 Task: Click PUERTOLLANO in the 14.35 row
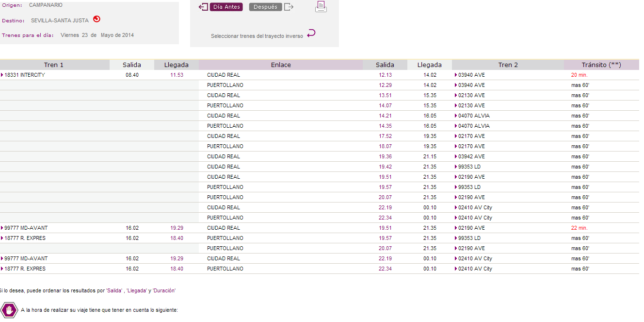tap(225, 126)
